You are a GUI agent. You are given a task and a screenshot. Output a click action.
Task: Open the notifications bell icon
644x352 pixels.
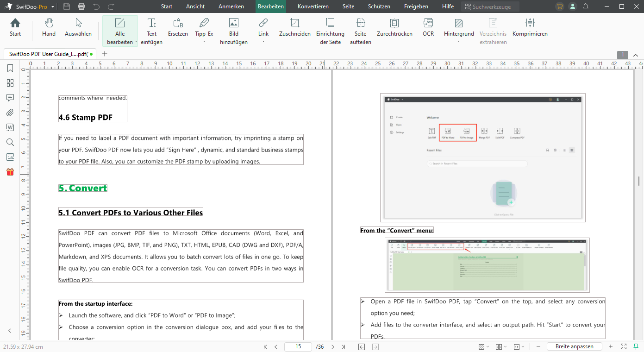pyautogui.click(x=586, y=6)
